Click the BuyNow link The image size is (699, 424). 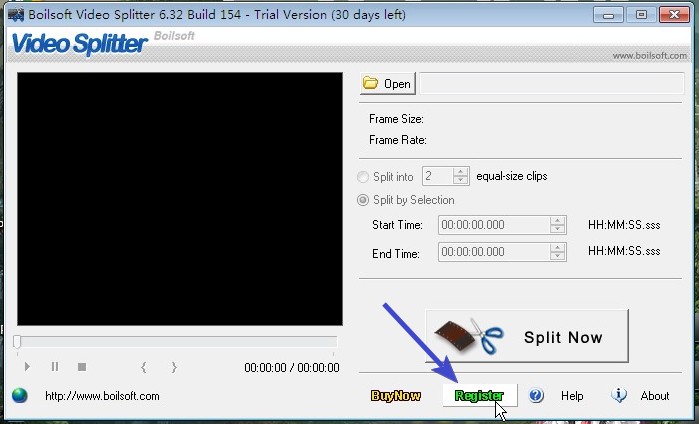tap(396, 395)
